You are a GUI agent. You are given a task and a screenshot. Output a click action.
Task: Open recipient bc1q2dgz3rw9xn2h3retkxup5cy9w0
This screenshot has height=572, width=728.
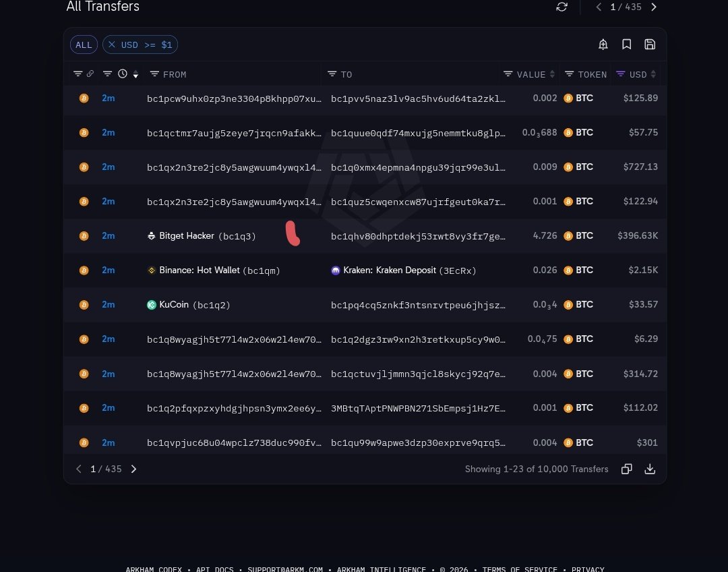tap(418, 339)
